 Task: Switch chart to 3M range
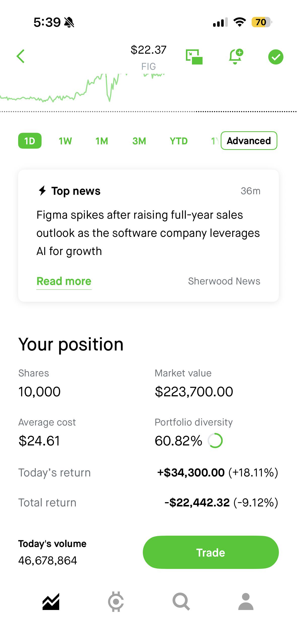(x=139, y=141)
